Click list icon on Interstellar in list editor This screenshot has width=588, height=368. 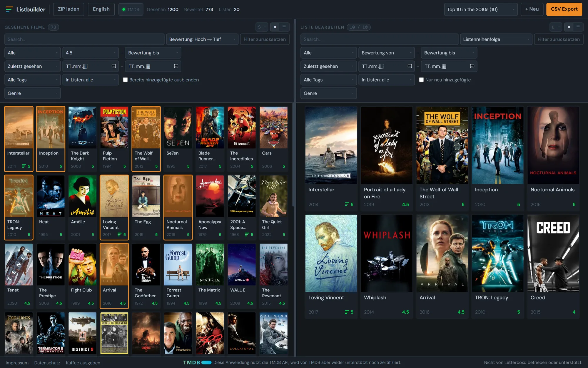pyautogui.click(x=347, y=204)
